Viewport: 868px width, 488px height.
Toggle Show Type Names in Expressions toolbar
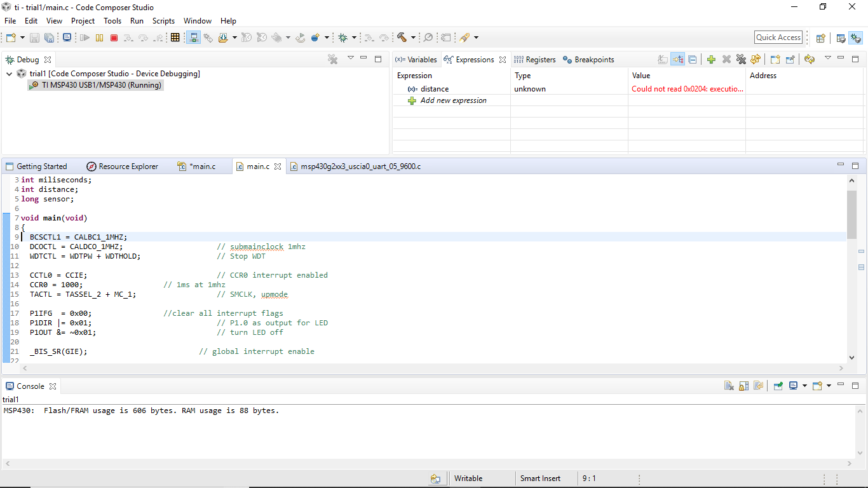[x=663, y=60]
